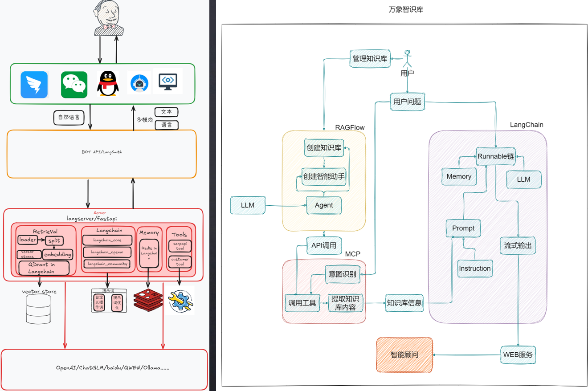Click the Agent node inside RAGFlow

pyautogui.click(x=324, y=205)
